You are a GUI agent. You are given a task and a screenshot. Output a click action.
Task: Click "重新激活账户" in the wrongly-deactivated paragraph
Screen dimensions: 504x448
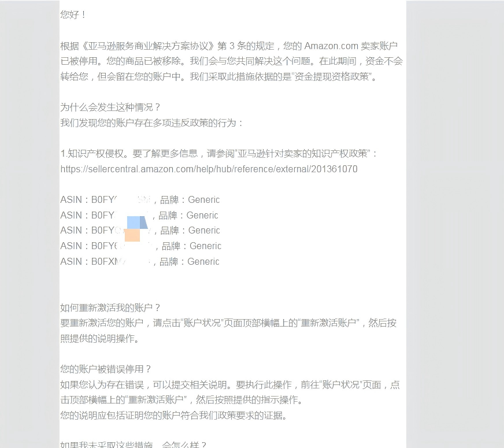tap(156, 400)
